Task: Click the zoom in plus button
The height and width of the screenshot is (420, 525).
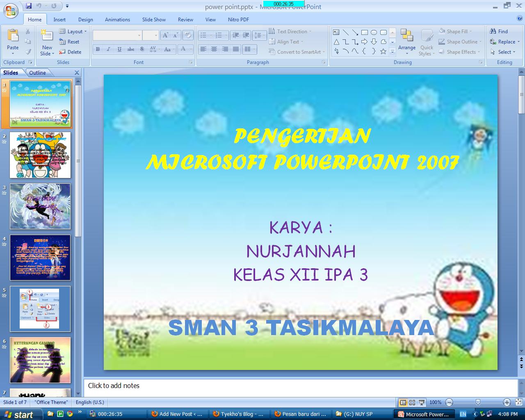Action: point(507,402)
